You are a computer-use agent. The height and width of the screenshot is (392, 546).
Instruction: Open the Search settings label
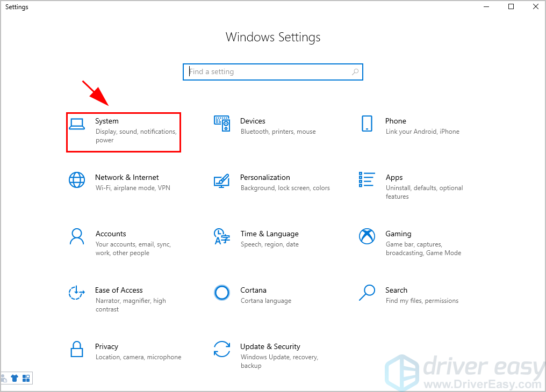pyautogui.click(x=396, y=290)
